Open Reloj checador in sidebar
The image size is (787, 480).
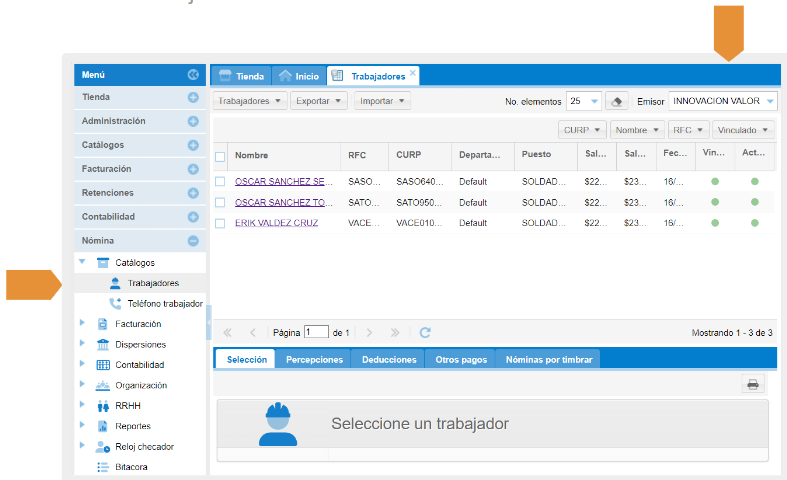[x=144, y=446]
